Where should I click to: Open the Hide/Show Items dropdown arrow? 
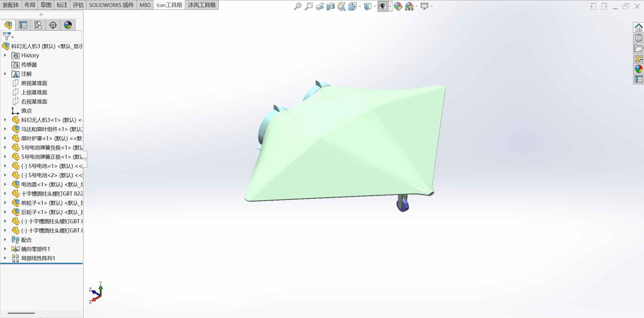pyautogui.click(x=390, y=6)
